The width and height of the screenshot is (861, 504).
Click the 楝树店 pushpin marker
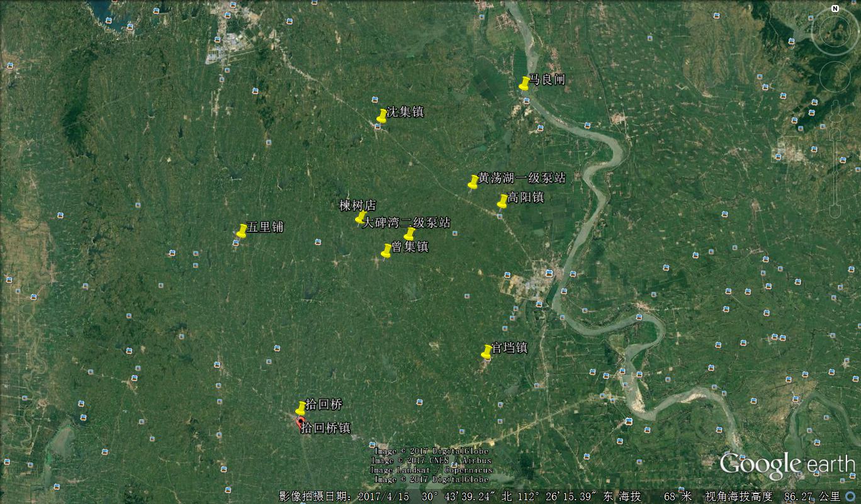coord(361,218)
